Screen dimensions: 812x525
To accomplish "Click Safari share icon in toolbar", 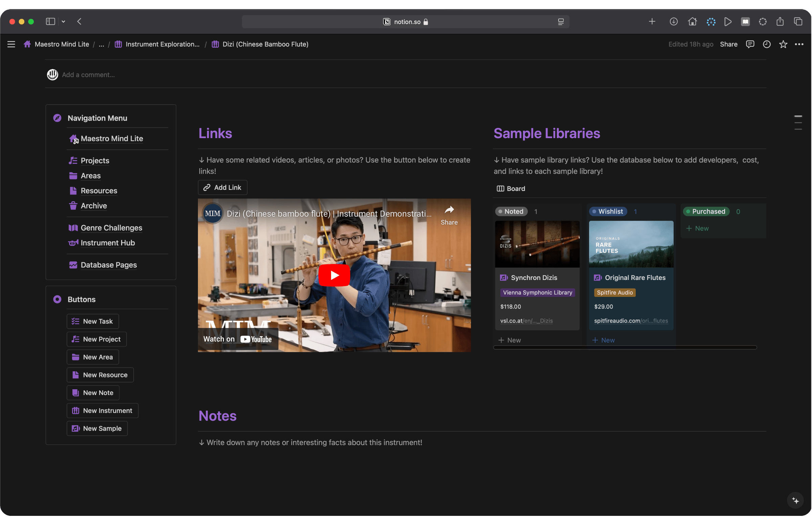I will point(780,22).
